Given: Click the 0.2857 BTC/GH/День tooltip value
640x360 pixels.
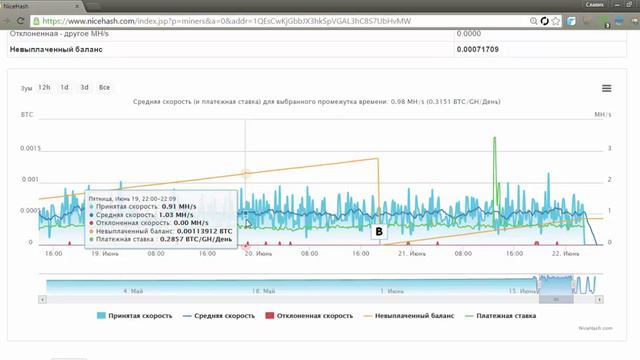Looking at the screenshot, I should click(x=196, y=239).
